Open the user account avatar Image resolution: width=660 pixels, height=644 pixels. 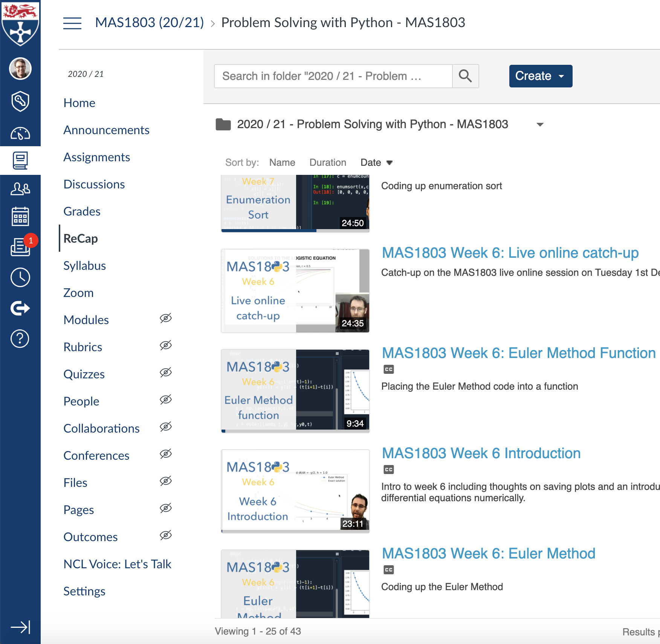pyautogui.click(x=20, y=69)
